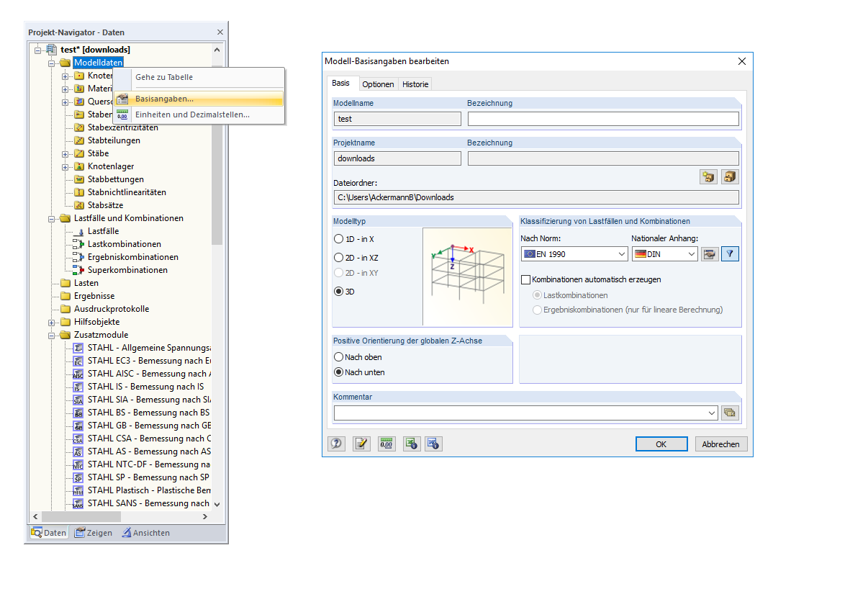868x607 pixels.
Task: Choose Basisangaben... from context menu
Action: [x=199, y=99]
